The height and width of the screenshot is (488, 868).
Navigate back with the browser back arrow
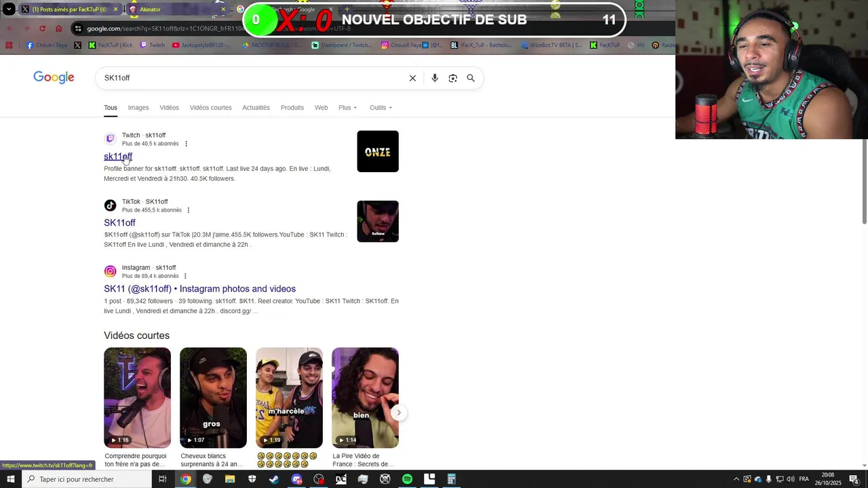tap(9, 28)
